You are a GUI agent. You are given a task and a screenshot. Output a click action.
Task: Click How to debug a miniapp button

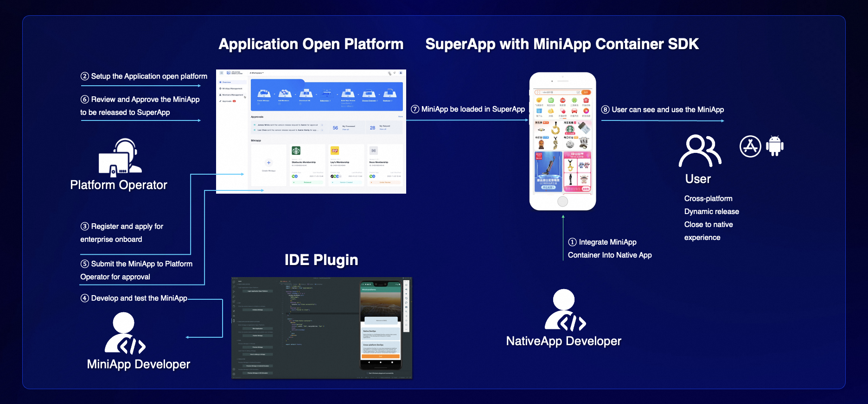(x=258, y=354)
